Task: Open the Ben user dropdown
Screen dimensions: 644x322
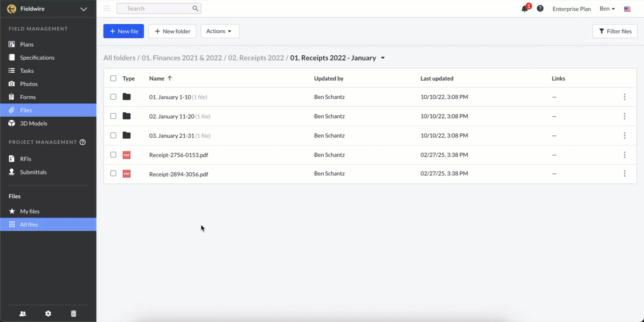Action: click(x=607, y=9)
